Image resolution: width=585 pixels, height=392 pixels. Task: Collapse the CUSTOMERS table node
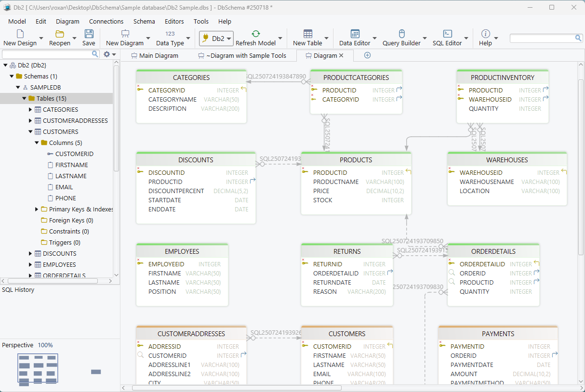(x=30, y=131)
